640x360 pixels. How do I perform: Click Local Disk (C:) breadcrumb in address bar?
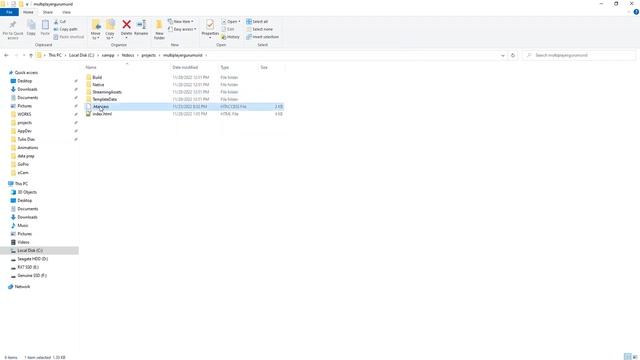81,55
